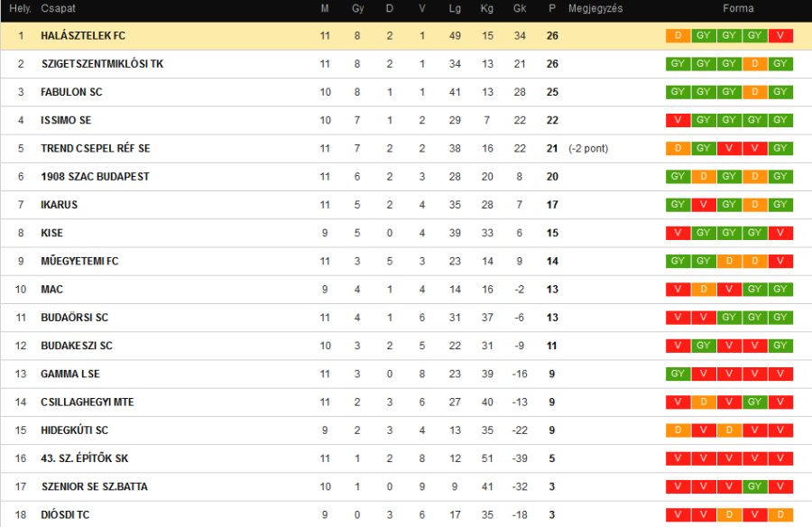Click the red V form badge for Issimo SE

pos(677,120)
